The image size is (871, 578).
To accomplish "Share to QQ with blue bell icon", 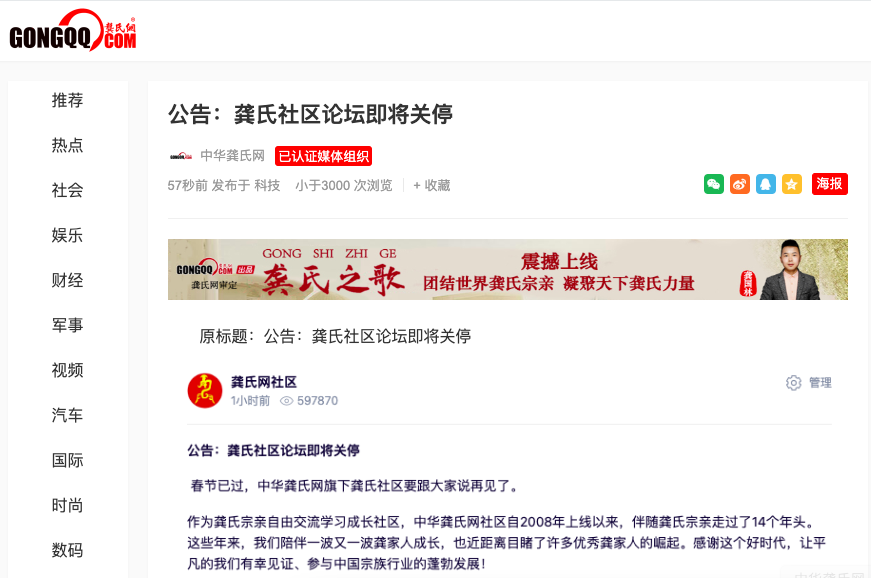I will click(765, 184).
